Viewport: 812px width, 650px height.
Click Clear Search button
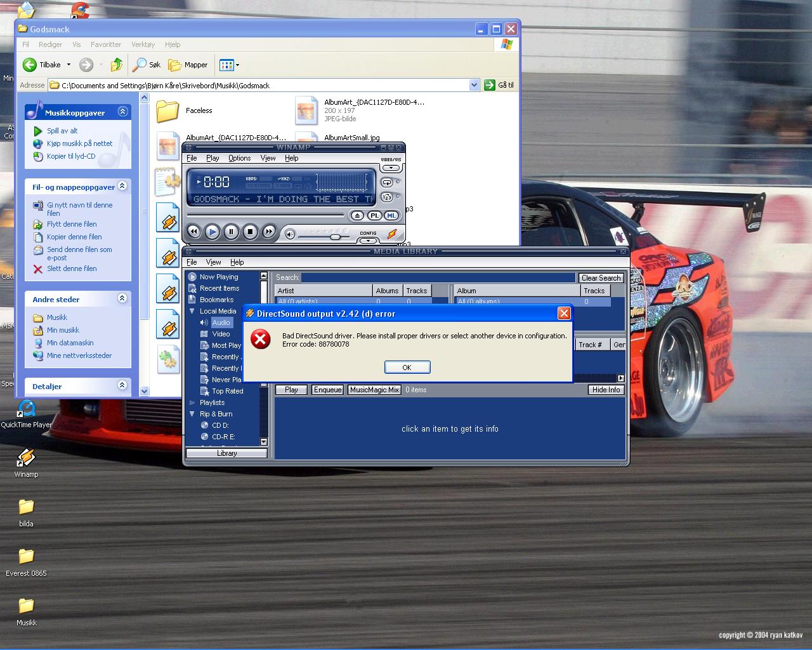tap(601, 278)
